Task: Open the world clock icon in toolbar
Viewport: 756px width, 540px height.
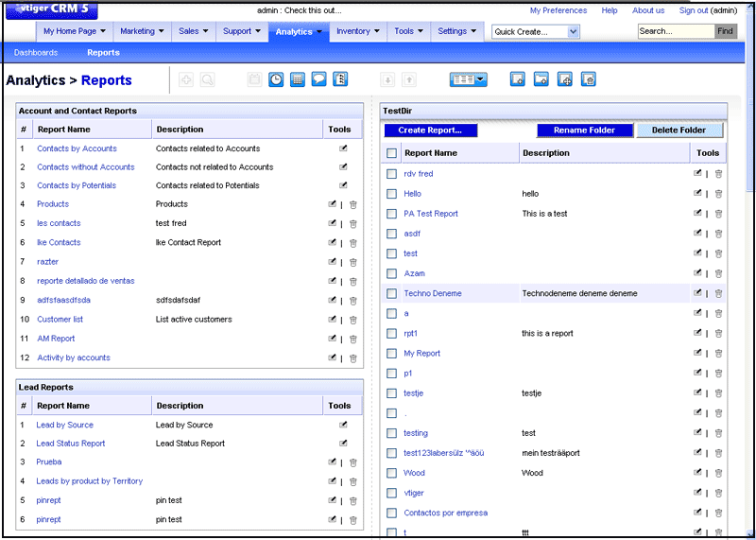Action: (276, 79)
